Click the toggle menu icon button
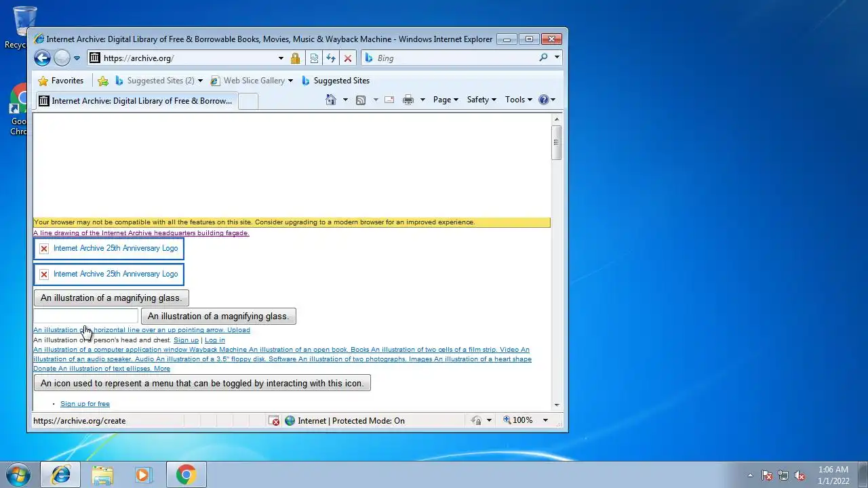This screenshot has width=868, height=488. point(202,383)
